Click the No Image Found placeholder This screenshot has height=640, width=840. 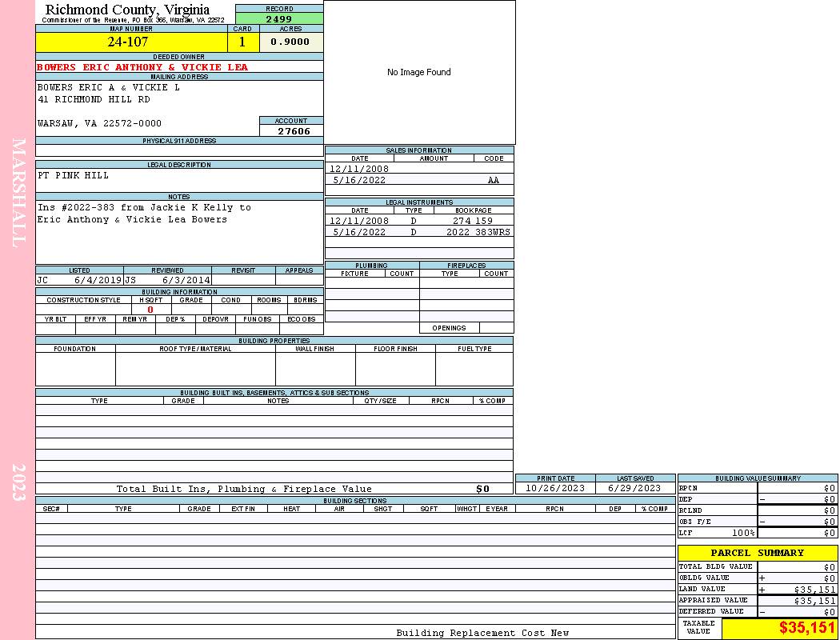click(419, 72)
